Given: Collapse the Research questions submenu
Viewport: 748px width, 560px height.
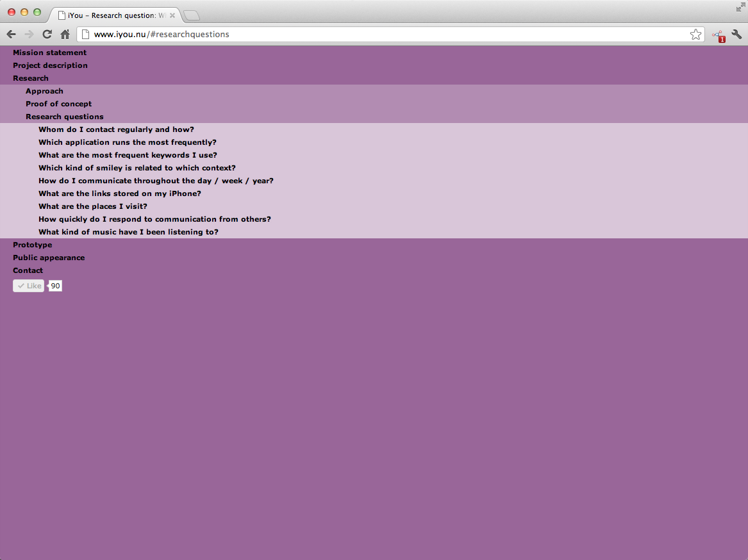Looking at the screenshot, I should point(64,117).
